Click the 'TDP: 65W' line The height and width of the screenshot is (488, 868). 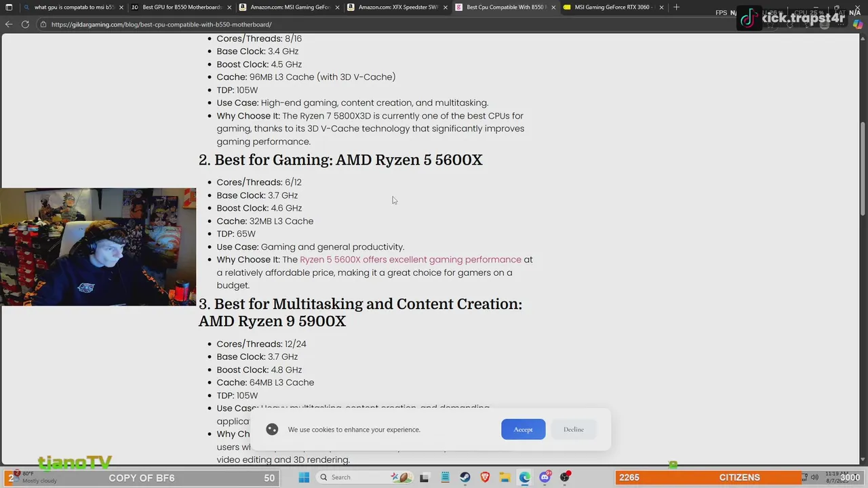pos(236,234)
